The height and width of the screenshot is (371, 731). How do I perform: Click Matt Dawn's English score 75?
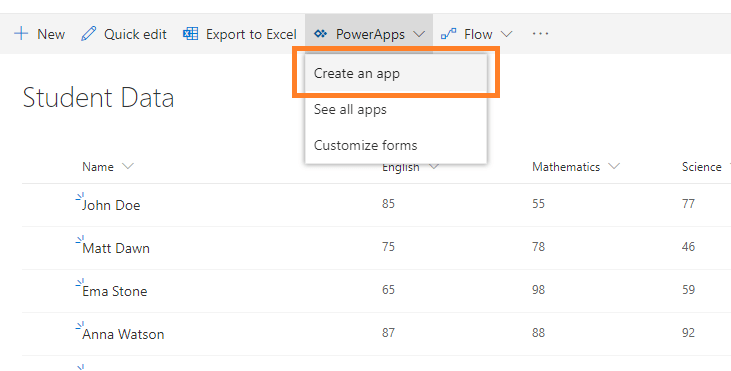pyautogui.click(x=388, y=247)
